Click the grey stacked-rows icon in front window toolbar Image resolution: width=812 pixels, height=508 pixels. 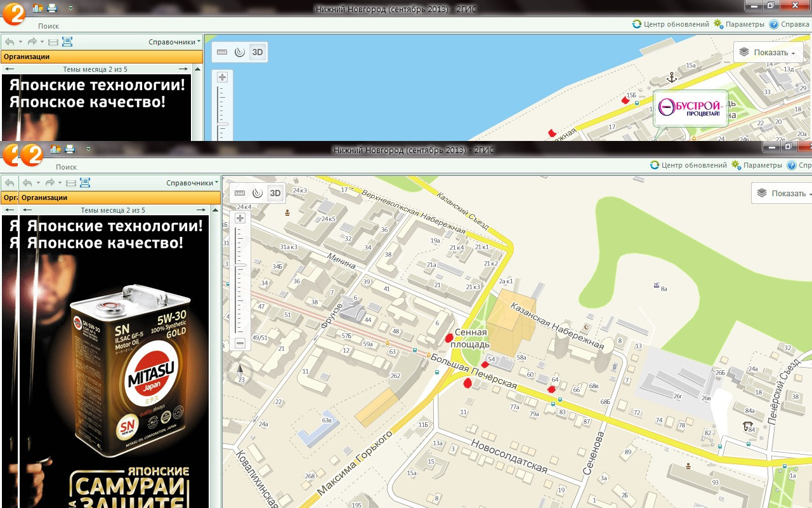[x=71, y=183]
